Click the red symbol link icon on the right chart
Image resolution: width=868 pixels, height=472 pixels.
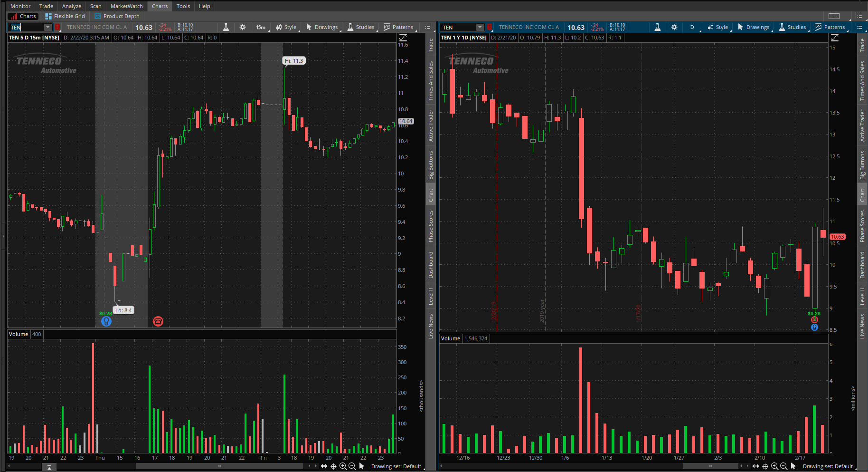[489, 27]
